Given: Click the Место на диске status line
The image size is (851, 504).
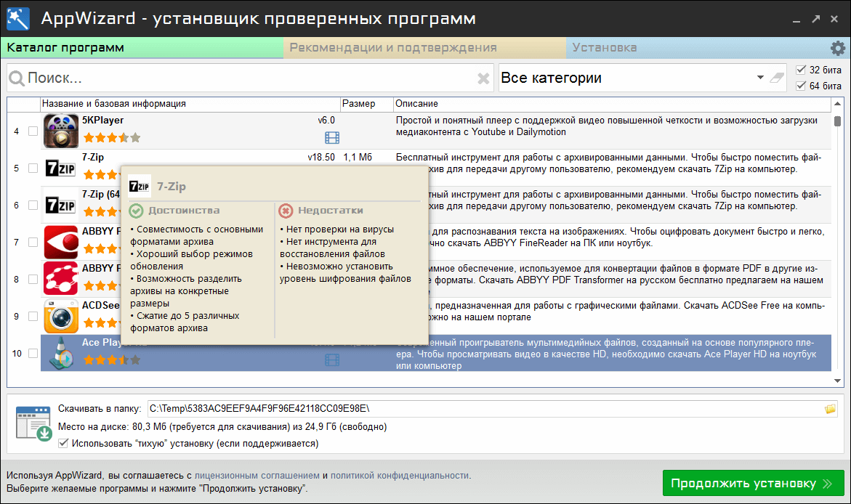Looking at the screenshot, I should tap(222, 427).
